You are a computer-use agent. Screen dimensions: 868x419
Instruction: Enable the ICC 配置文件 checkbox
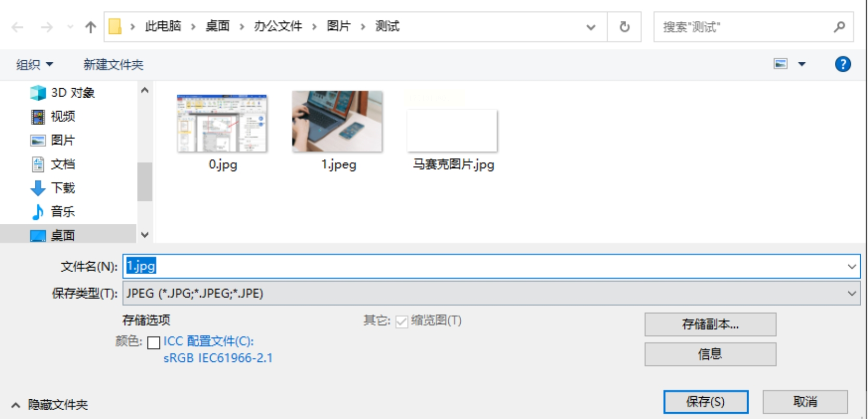[x=154, y=342]
